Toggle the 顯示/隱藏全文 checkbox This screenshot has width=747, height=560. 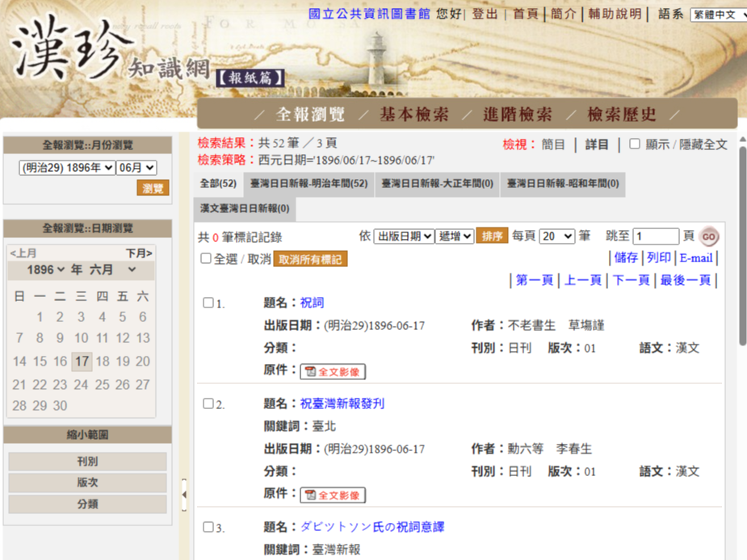pos(635,144)
